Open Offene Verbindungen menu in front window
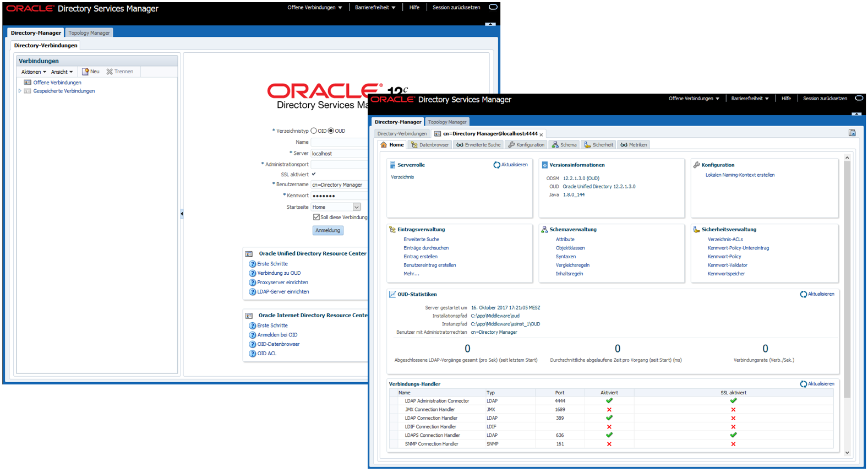The width and height of the screenshot is (868, 472). [694, 99]
